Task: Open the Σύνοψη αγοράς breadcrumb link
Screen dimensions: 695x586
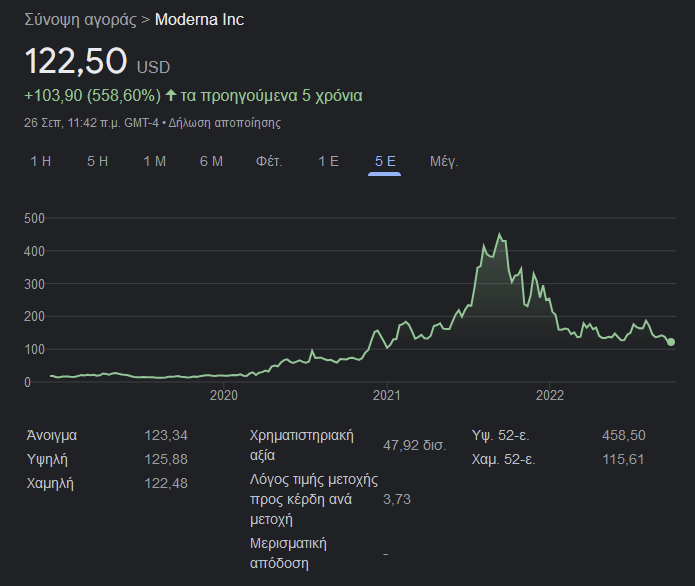Action: (x=81, y=20)
